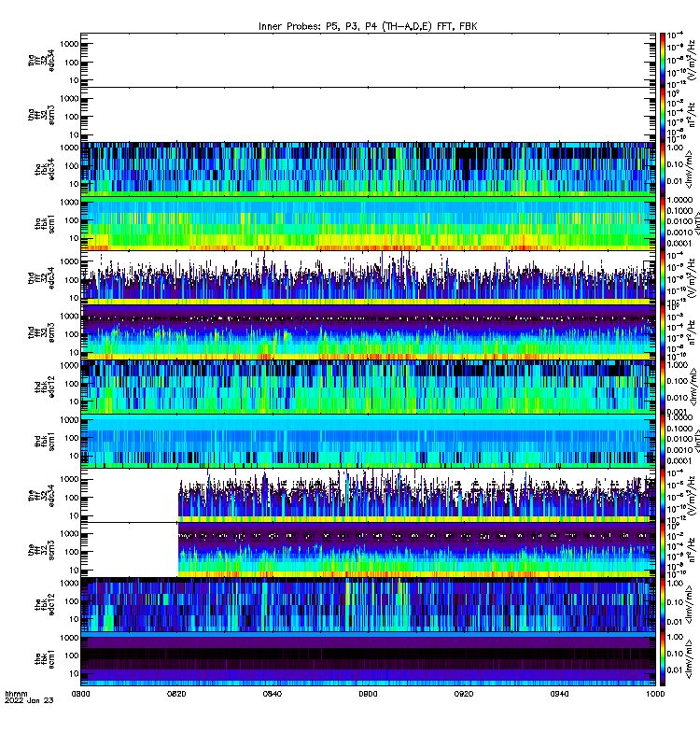Select the 'the fff 32 edc34' panel label
The width and height of the screenshot is (700, 747).
41,496
